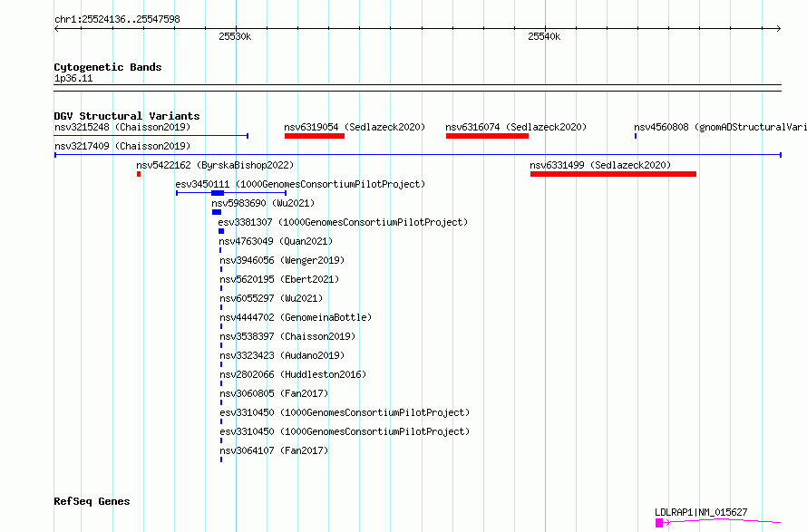The height and width of the screenshot is (532, 807).
Task: Click the blue square under esv3381307
Action: tap(221, 231)
